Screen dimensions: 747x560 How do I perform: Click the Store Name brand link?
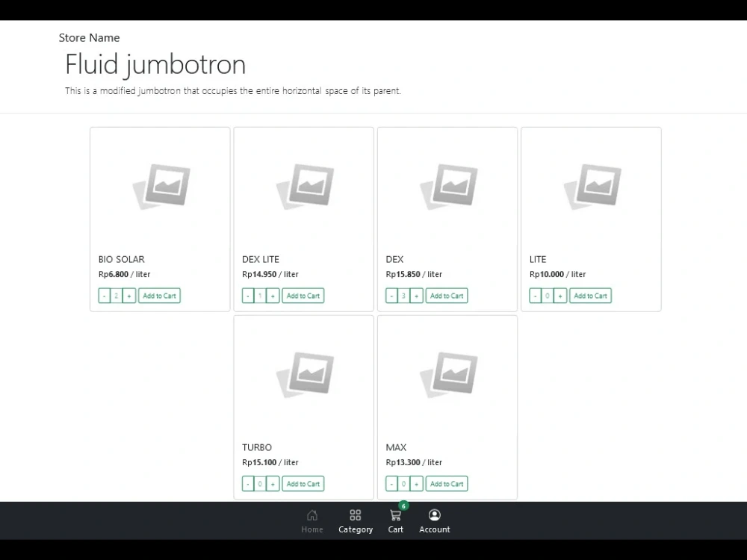[89, 37]
